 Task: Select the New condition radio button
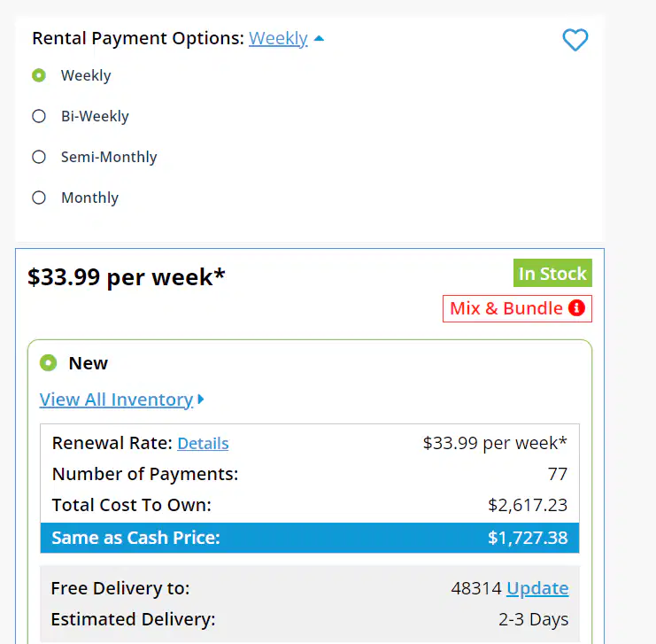[x=48, y=362]
